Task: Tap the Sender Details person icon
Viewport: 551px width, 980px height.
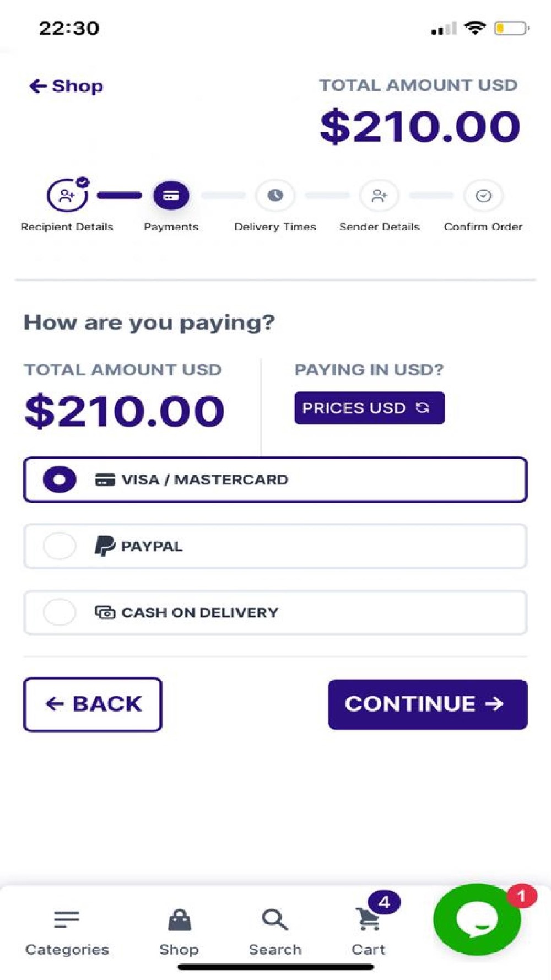Action: (x=379, y=196)
